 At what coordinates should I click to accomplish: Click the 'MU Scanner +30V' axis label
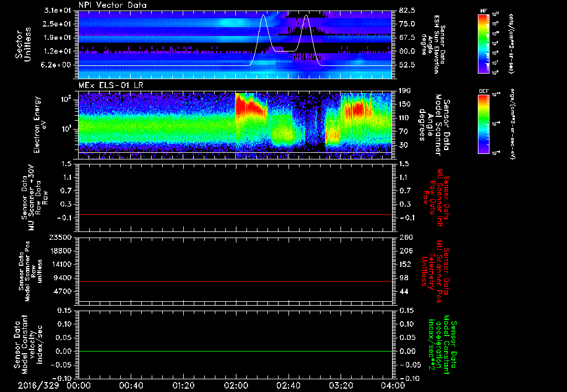[34, 198]
